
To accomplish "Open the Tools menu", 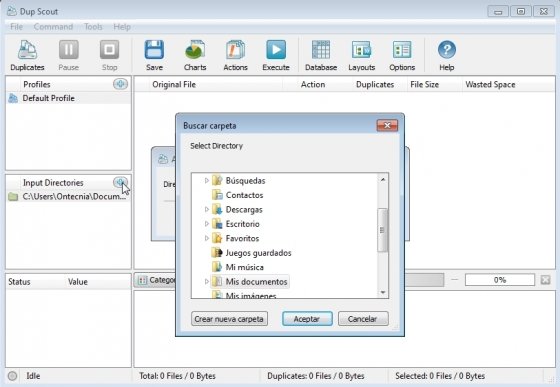I will (93, 27).
